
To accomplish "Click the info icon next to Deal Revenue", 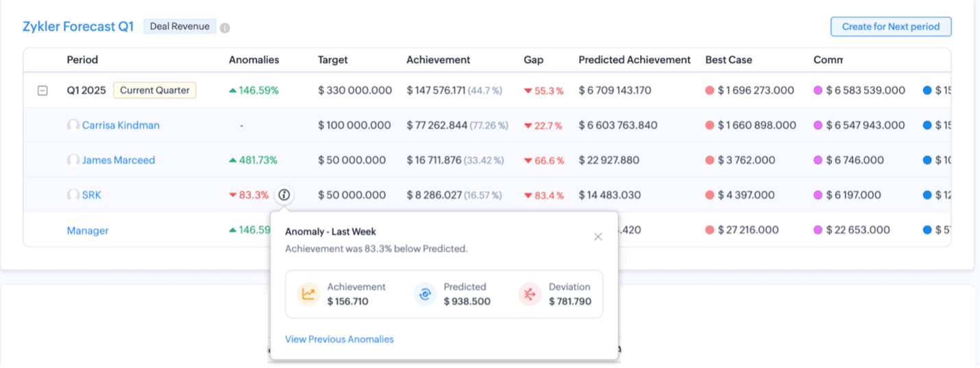I will click(x=225, y=28).
